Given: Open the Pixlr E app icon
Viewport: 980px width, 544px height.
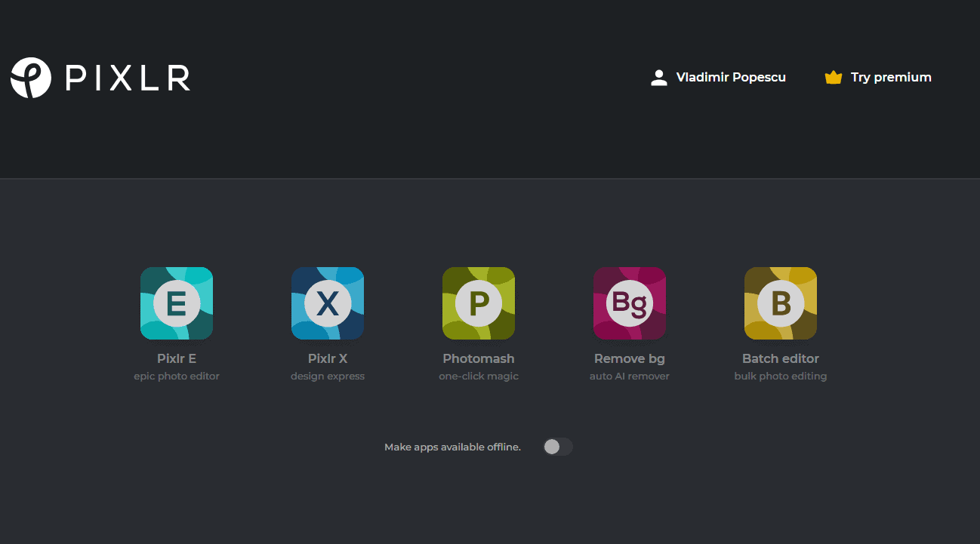Looking at the screenshot, I should [x=177, y=303].
